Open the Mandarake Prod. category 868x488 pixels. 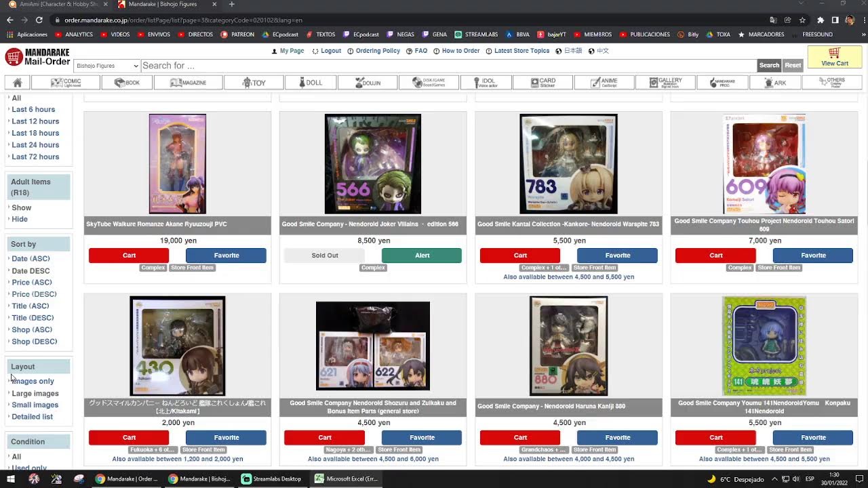722,83
